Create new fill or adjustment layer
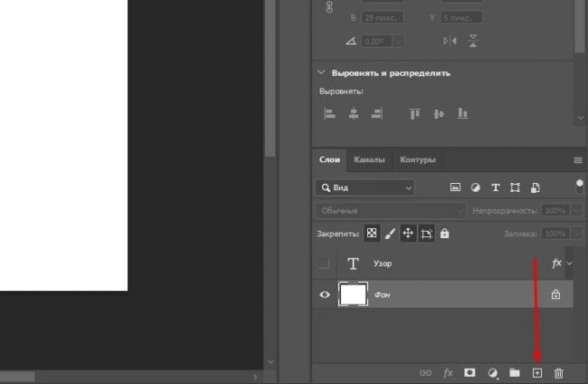 click(x=493, y=373)
